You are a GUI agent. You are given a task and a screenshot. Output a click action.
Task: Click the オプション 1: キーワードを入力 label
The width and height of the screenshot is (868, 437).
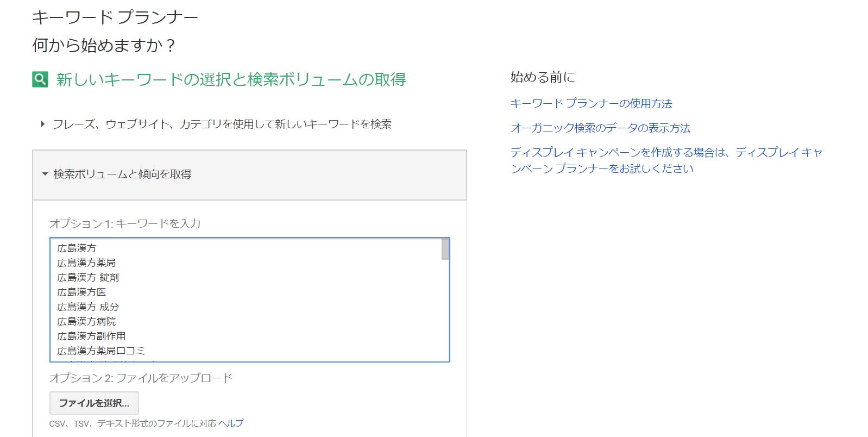coord(125,223)
